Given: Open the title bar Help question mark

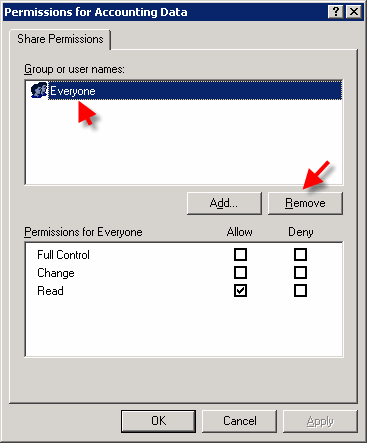Looking at the screenshot, I should point(336,12).
